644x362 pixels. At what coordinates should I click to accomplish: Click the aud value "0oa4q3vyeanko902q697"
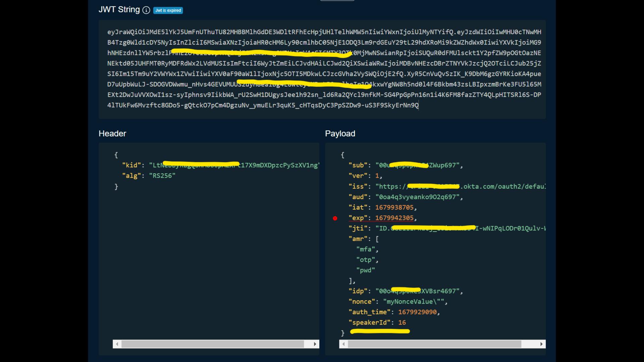[418, 197]
